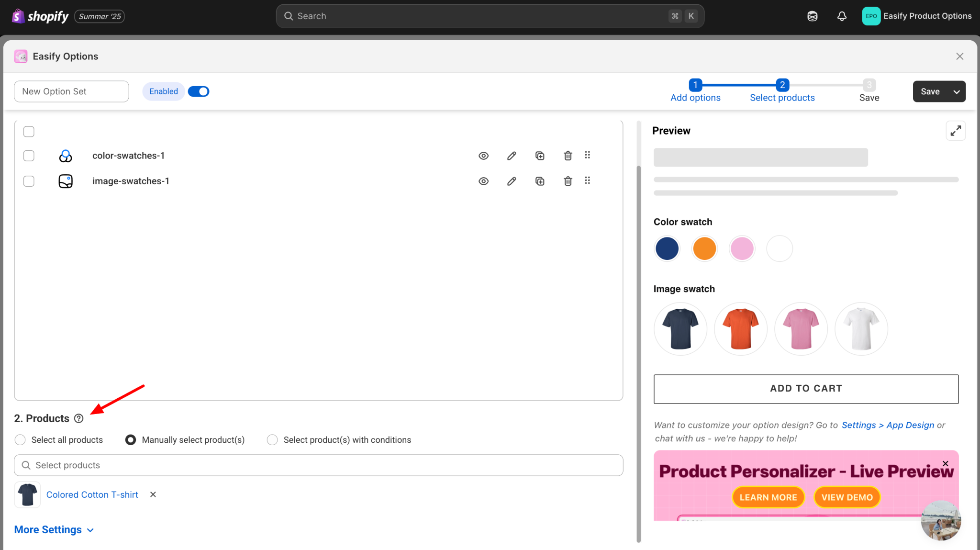Click the Select products search field

(x=318, y=465)
